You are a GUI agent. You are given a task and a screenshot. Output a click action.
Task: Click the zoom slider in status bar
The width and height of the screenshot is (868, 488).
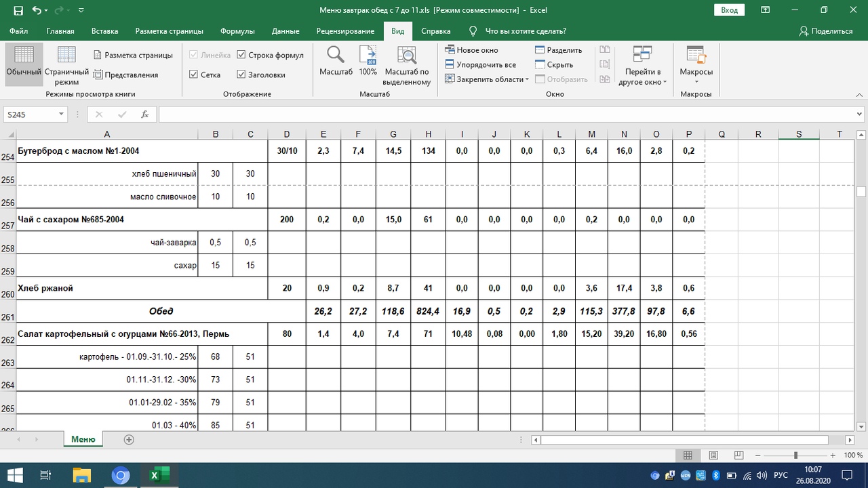pyautogui.click(x=795, y=455)
